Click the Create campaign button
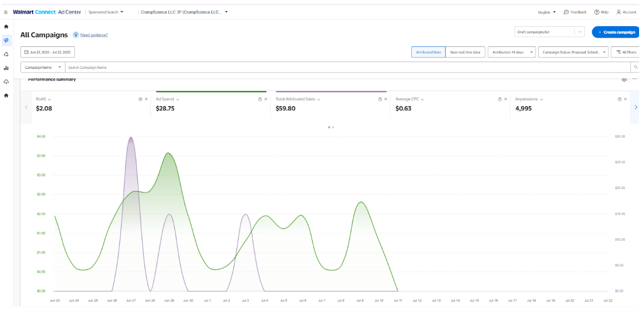The width and height of the screenshot is (644, 311). click(616, 32)
